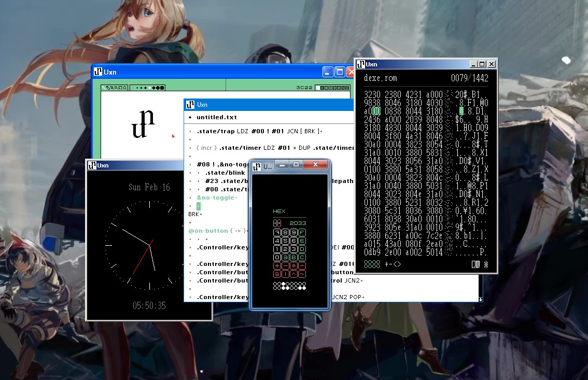Image resolution: width=588 pixels, height=380 pixels.
Task: Click the analog clock face
Action: pos(149,244)
